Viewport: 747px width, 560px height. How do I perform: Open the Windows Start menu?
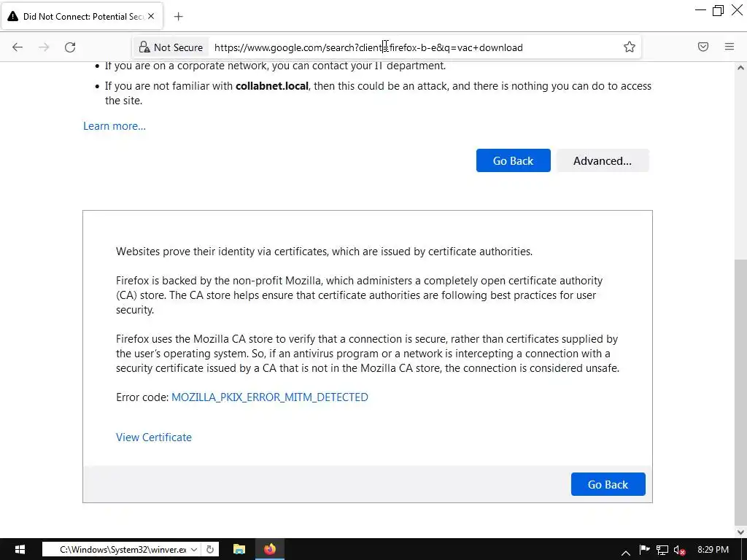click(x=20, y=550)
